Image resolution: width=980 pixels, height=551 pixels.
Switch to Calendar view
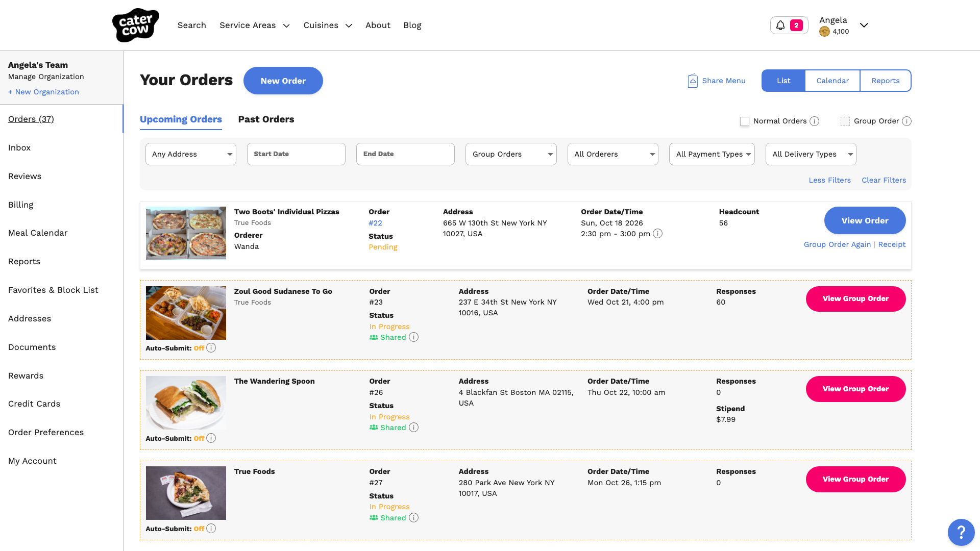click(x=832, y=81)
